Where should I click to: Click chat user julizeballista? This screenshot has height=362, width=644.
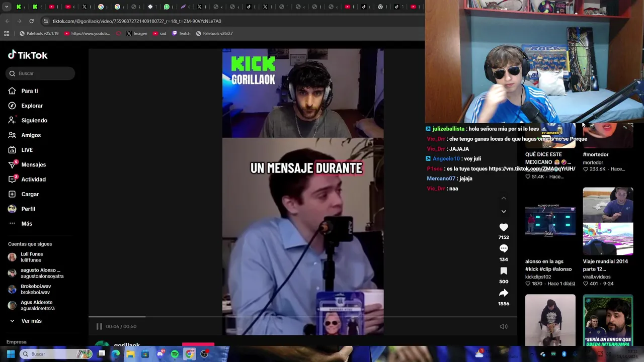448,129
